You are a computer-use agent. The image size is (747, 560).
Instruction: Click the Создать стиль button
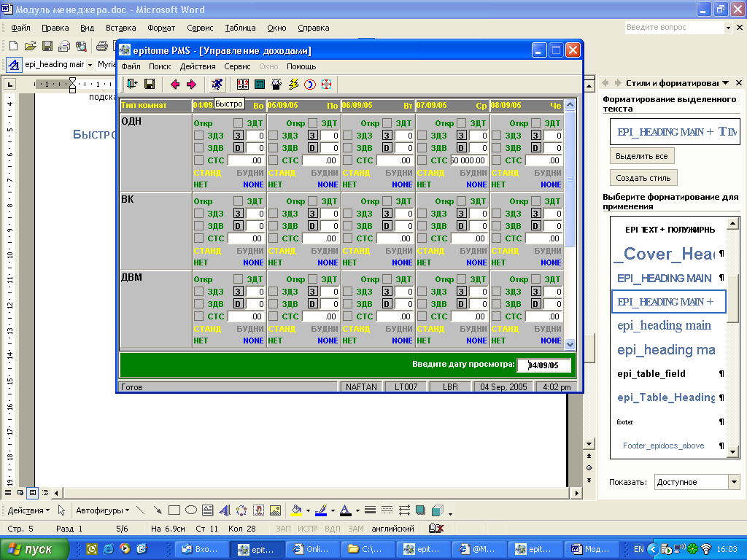point(643,178)
